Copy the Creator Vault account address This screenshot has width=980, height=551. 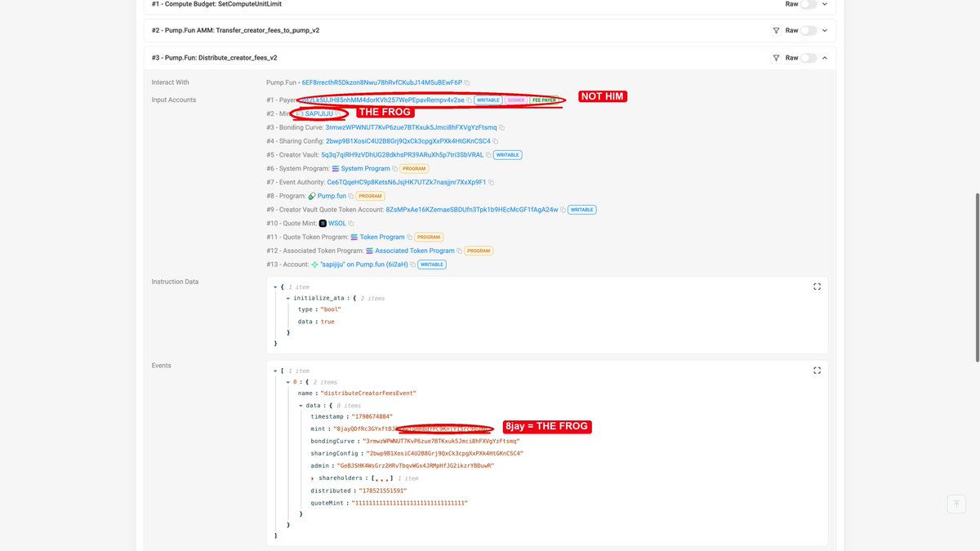[488, 155]
